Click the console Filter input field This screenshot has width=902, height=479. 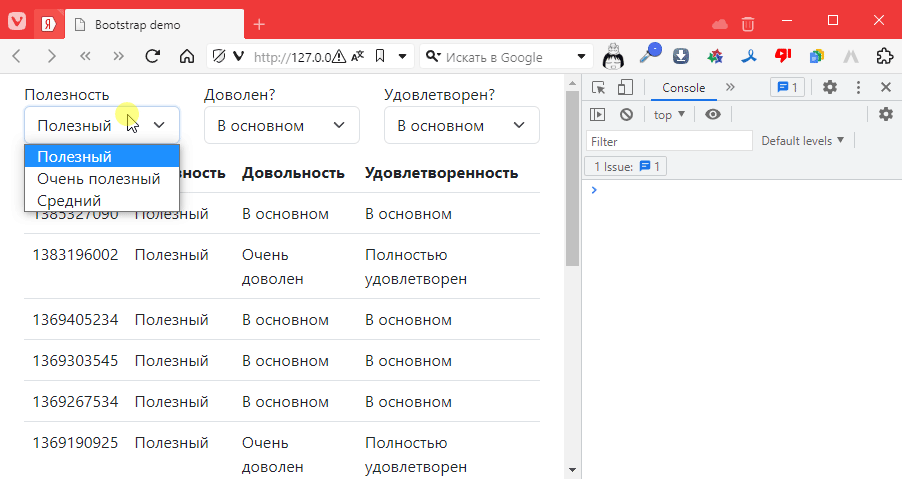click(x=669, y=142)
